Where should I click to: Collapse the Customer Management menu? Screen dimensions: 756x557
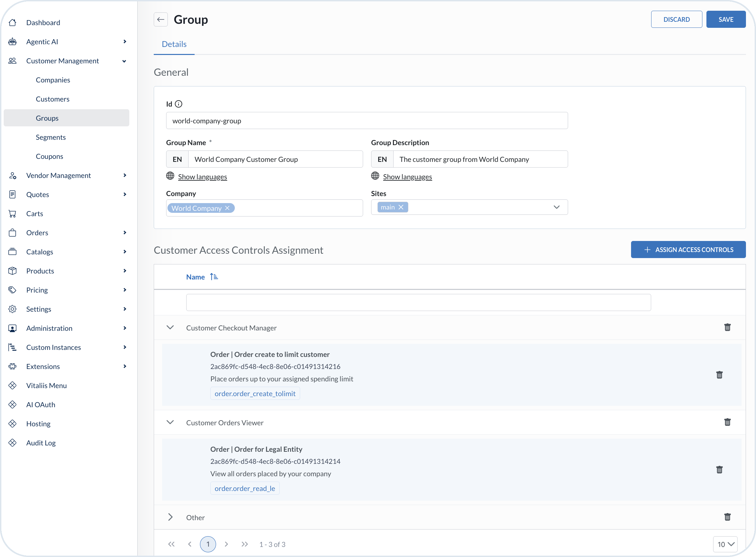[124, 61]
